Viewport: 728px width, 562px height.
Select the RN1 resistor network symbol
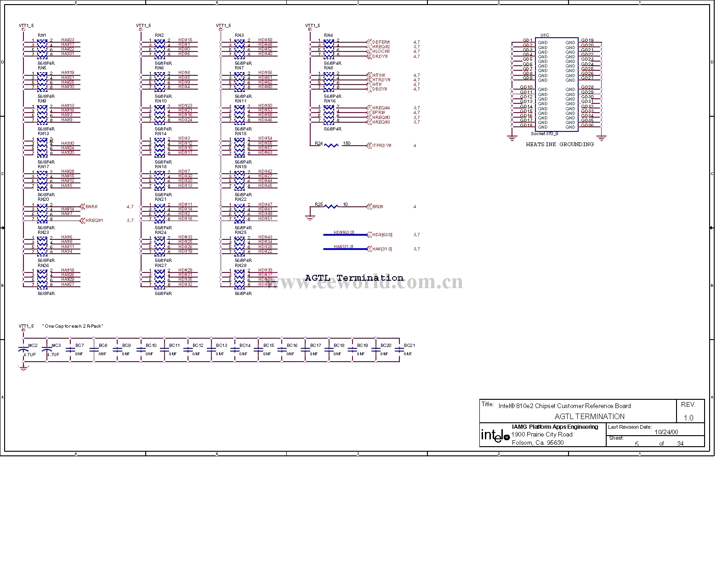[x=42, y=49]
